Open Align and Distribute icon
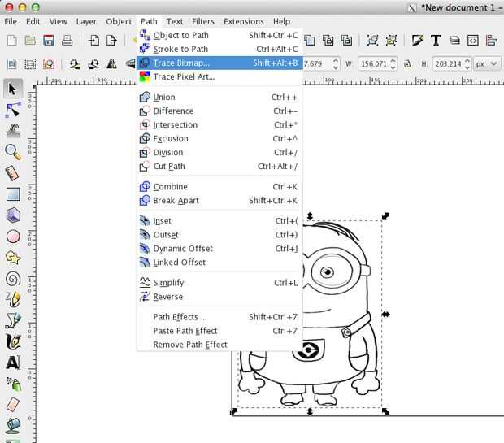Image resolution: width=504 pixels, height=443 pixels. coord(492,41)
